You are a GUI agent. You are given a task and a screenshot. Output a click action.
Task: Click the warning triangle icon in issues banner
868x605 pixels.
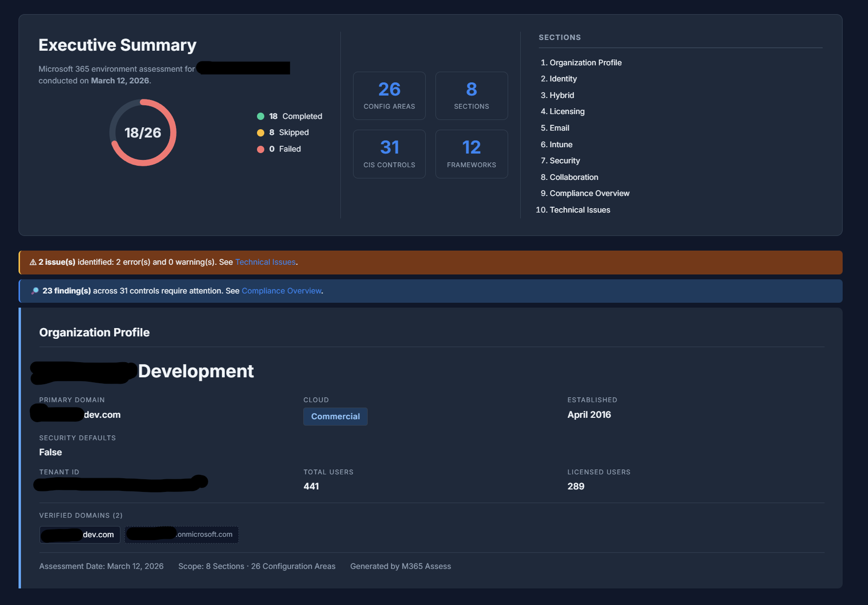tap(32, 262)
